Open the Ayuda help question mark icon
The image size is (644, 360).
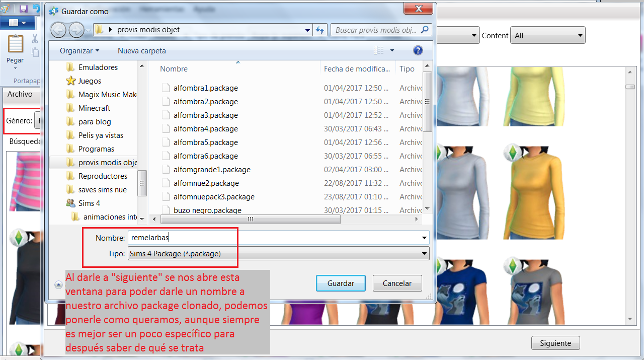[x=418, y=50]
